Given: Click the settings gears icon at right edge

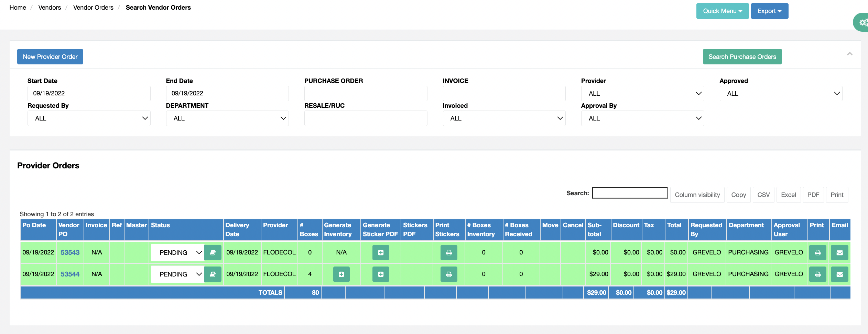Looking at the screenshot, I should pos(862,23).
